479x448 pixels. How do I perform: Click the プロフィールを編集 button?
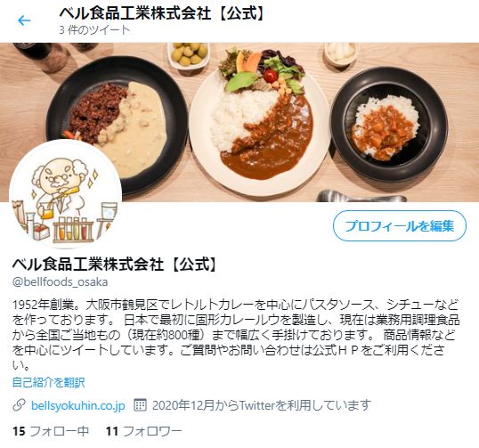(x=400, y=226)
